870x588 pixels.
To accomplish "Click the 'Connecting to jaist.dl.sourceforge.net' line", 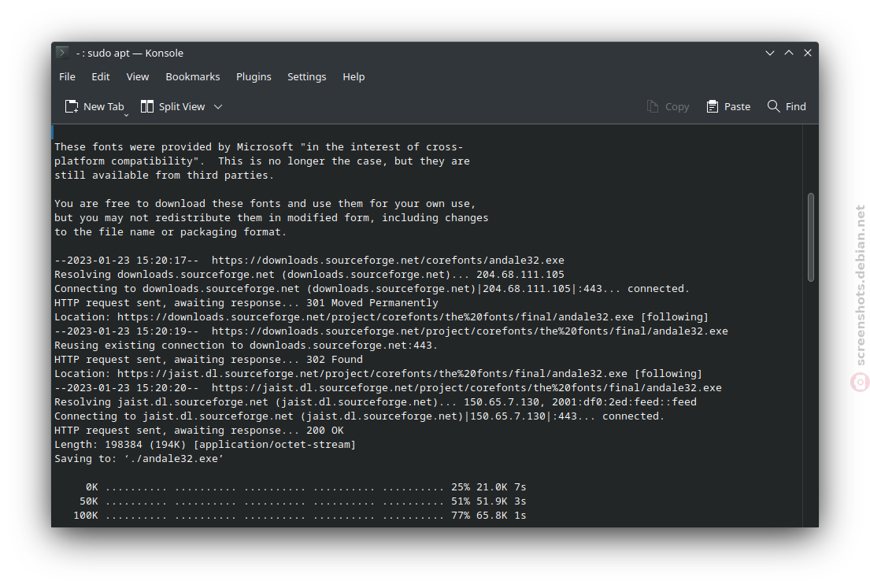I will click(x=360, y=416).
